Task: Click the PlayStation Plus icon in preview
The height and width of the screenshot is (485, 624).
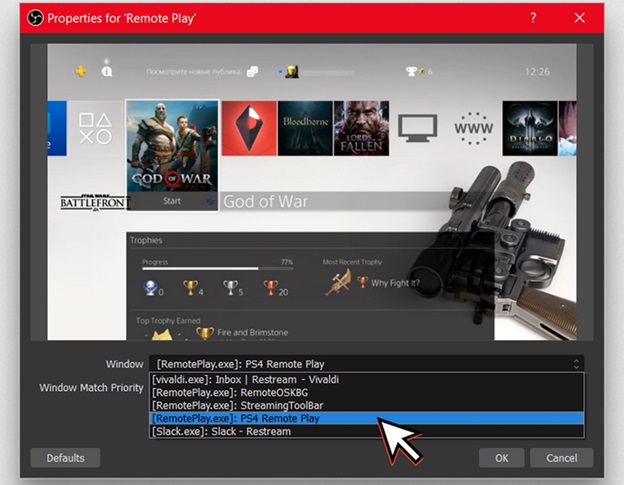Action: pos(81,71)
